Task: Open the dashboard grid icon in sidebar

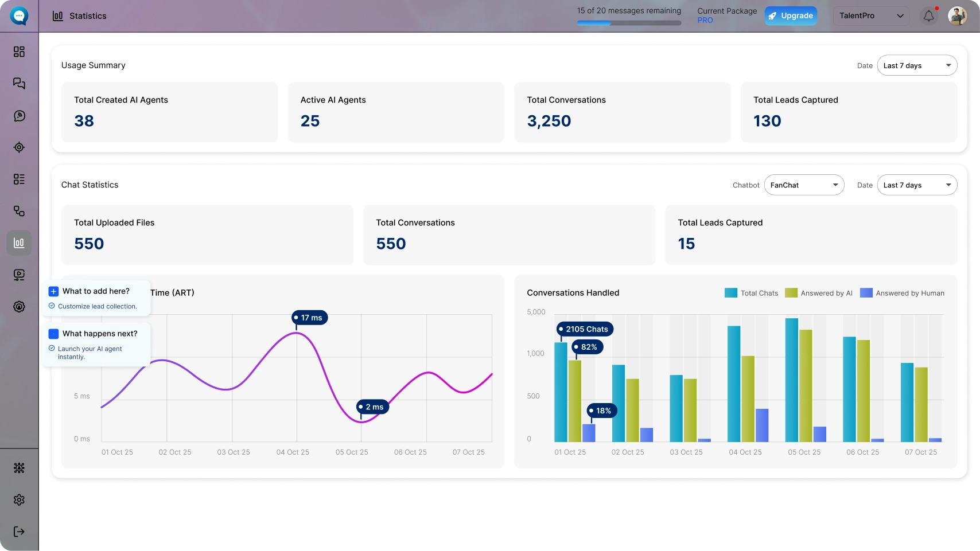Action: [x=19, y=52]
